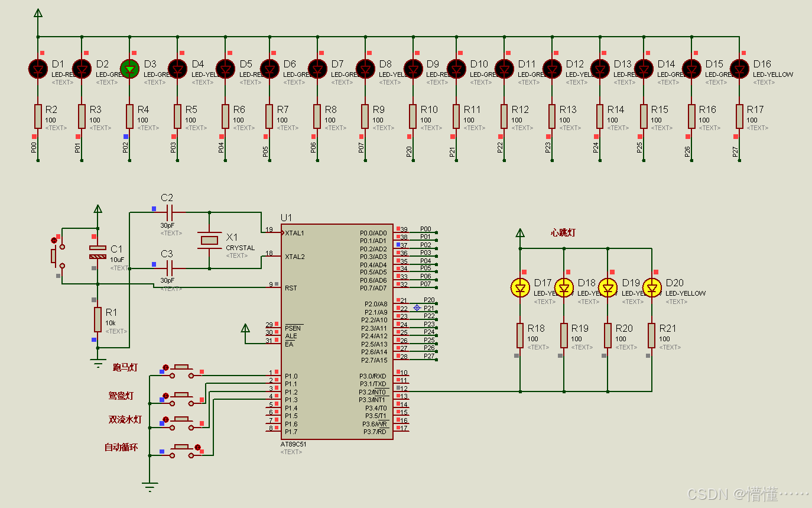This screenshot has width=812, height=508.
Task: Click vertical net label P27 below R17
Action: (735, 152)
